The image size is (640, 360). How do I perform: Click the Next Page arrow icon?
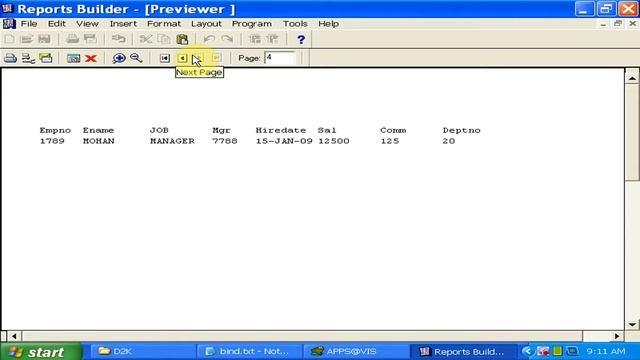[198, 58]
